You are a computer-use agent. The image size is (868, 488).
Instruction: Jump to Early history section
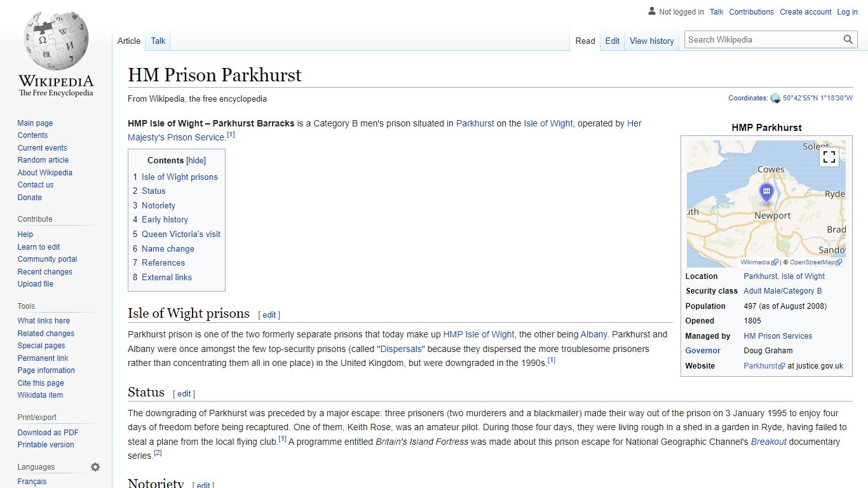(165, 219)
